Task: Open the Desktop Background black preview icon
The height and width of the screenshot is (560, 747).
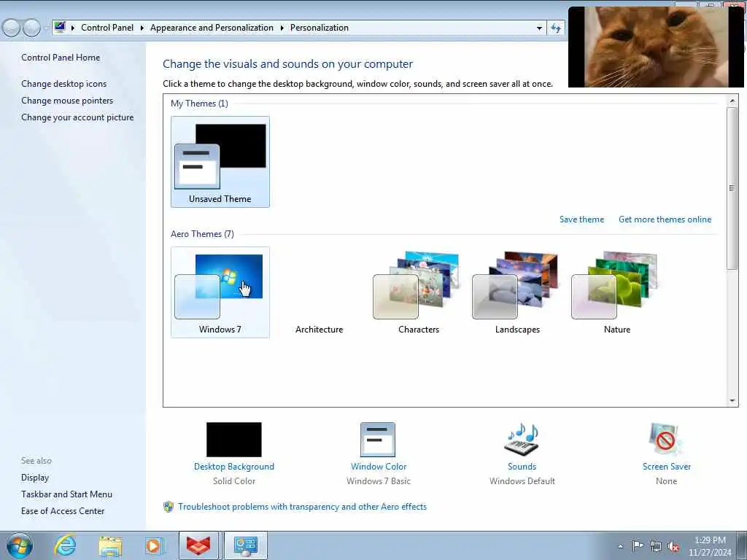Action: 234,440
